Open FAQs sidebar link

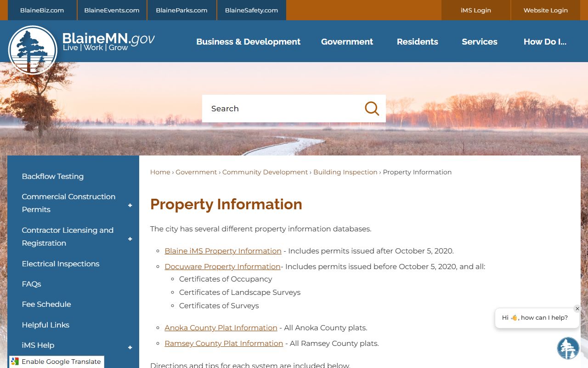click(31, 284)
